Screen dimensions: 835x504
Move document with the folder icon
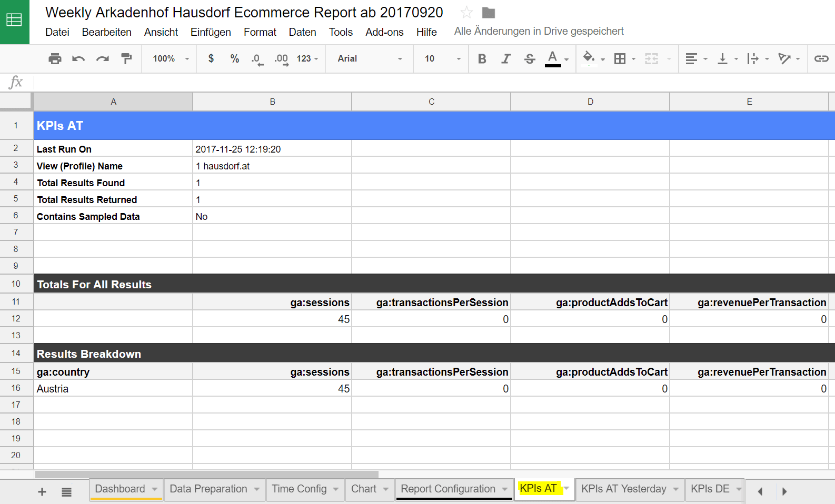point(489,13)
